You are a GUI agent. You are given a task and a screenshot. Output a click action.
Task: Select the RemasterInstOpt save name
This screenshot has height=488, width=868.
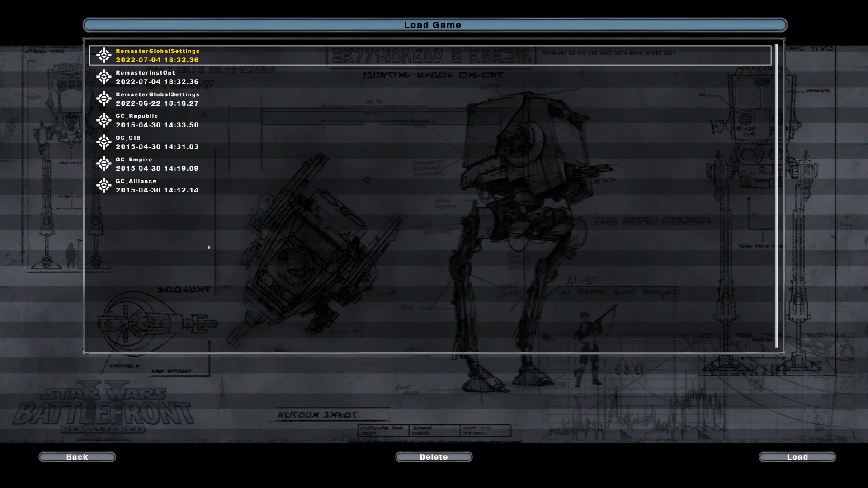point(145,73)
